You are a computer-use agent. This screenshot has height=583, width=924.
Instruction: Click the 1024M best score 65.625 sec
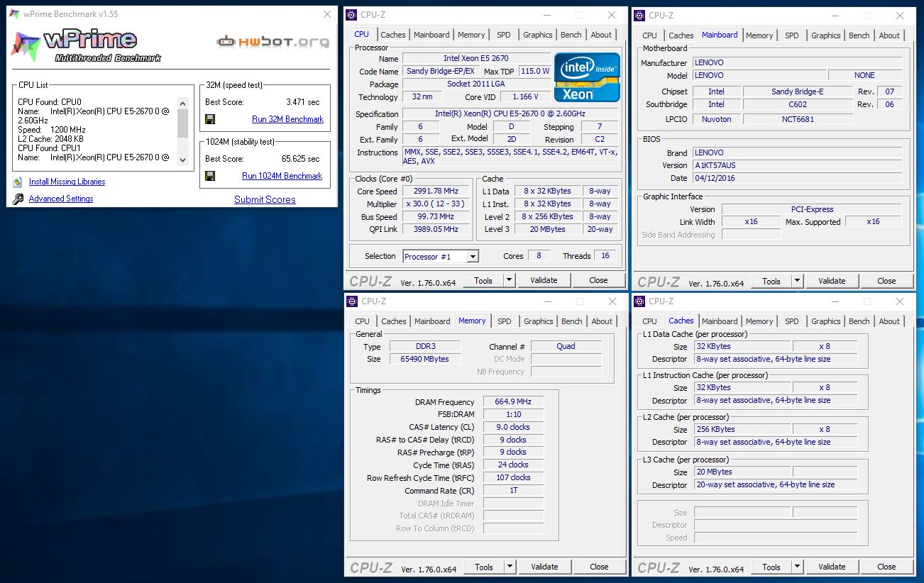click(x=301, y=159)
